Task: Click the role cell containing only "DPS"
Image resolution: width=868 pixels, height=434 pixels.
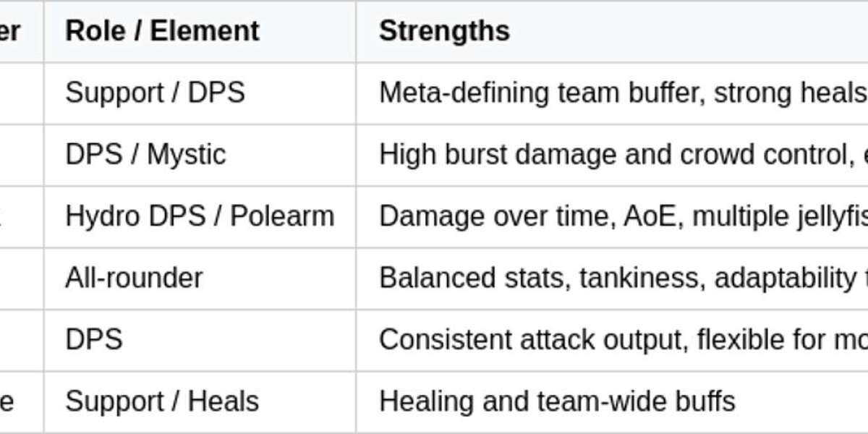Action: click(94, 340)
